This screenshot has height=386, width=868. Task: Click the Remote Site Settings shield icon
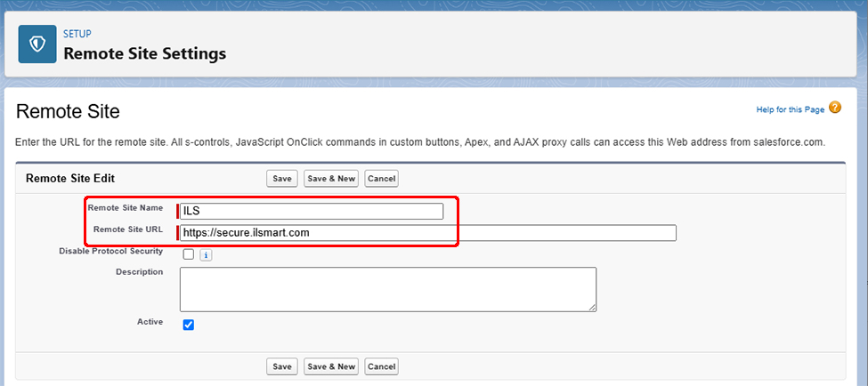[x=37, y=44]
